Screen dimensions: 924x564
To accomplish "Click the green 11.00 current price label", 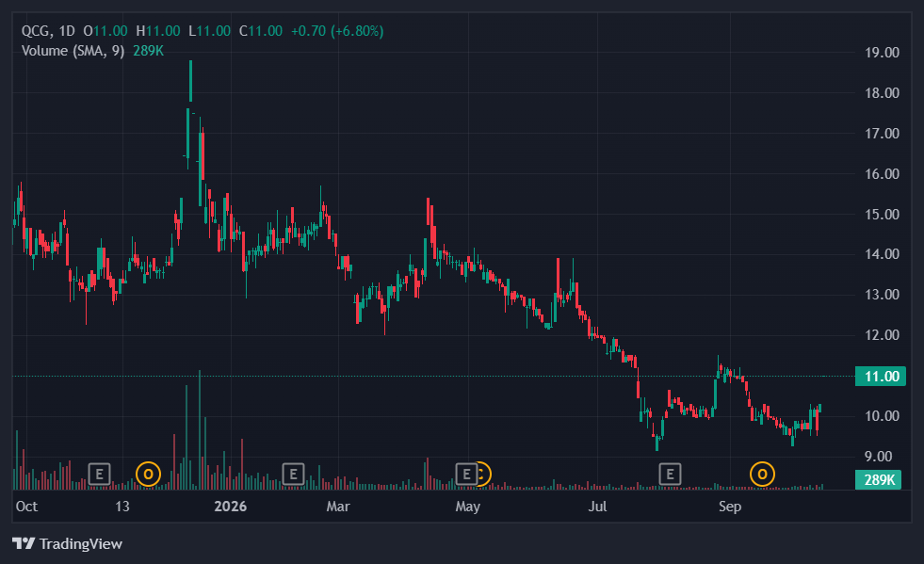I will [x=881, y=376].
